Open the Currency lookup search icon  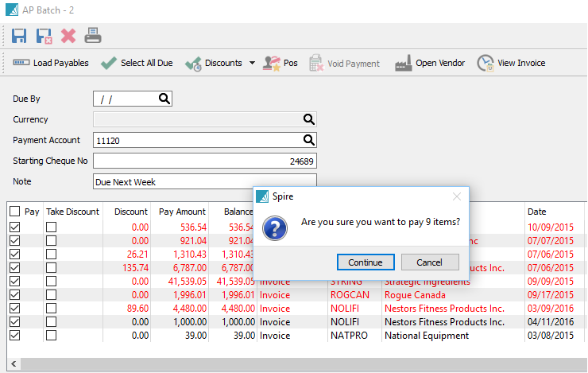coord(308,119)
